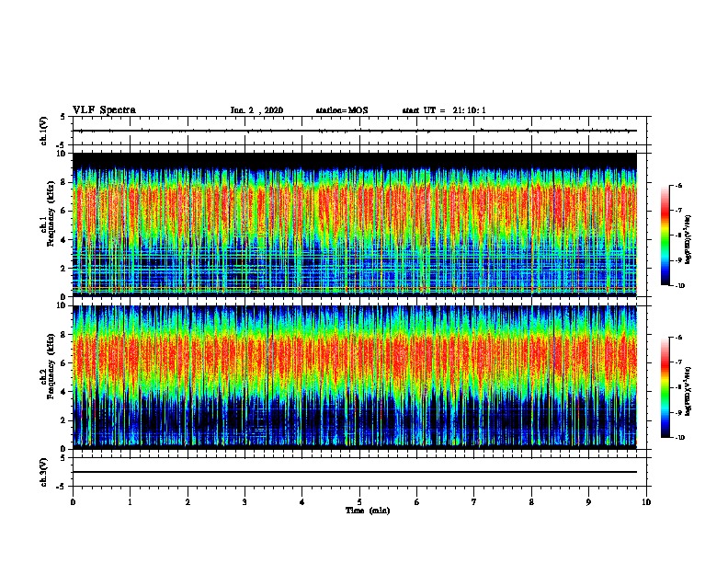Click the "-5" tick on ch.3(V) axis
The width and height of the screenshot is (728, 563).
point(62,487)
